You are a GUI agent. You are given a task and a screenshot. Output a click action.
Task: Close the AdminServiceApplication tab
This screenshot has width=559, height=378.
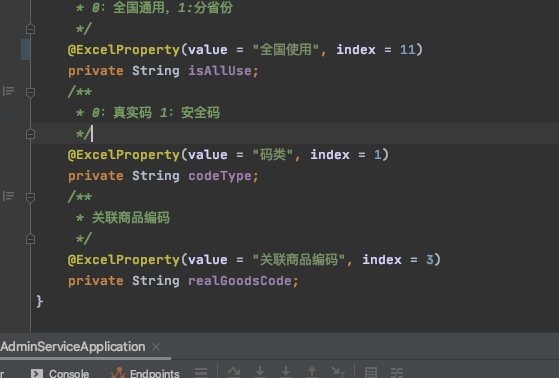coord(156,347)
